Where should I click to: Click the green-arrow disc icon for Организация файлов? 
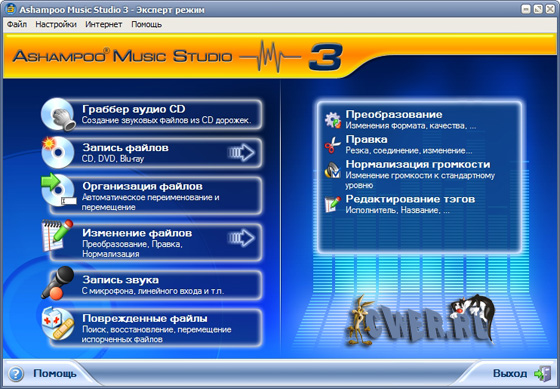coord(58,190)
